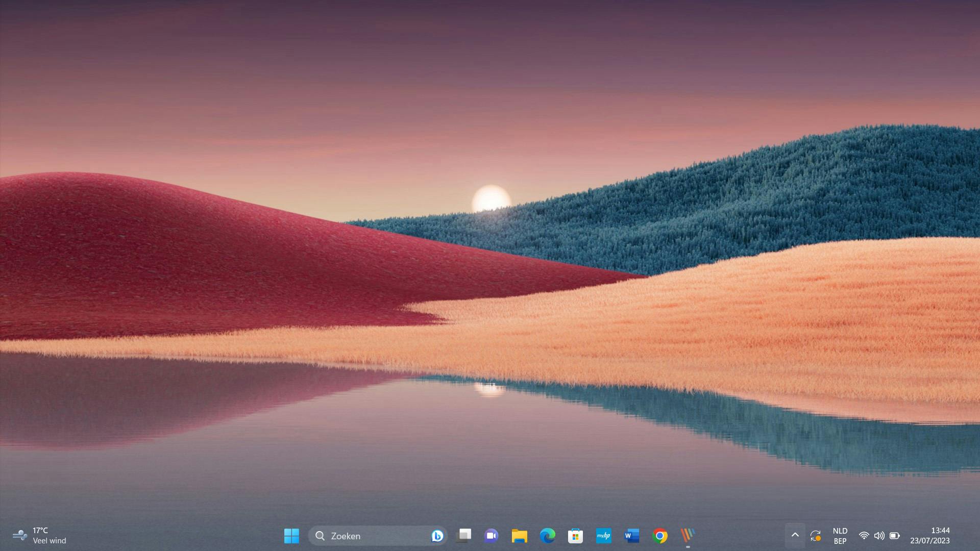980x551 pixels.
Task: Switch to the running striped-logo app
Action: tap(688, 536)
